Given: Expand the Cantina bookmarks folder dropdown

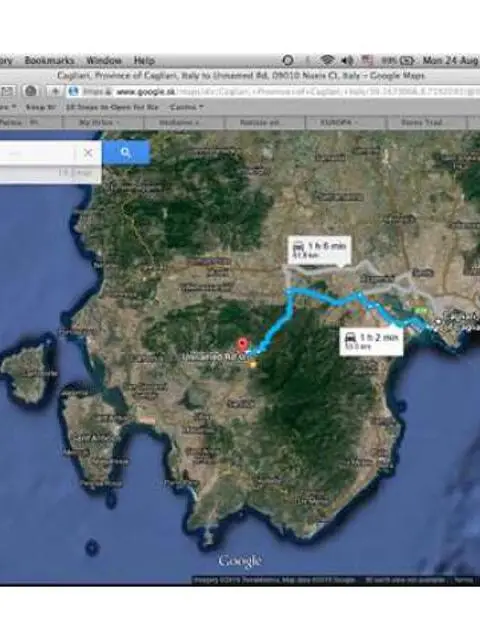Looking at the screenshot, I should click(187, 107).
